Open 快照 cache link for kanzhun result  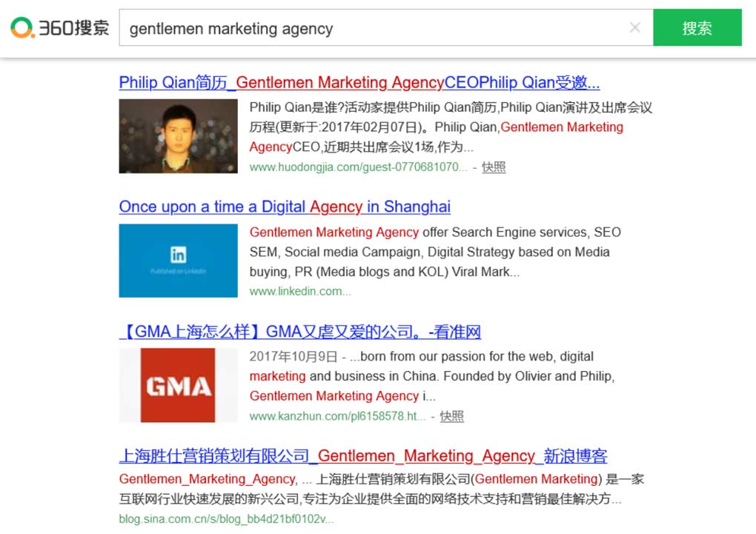pos(452,416)
